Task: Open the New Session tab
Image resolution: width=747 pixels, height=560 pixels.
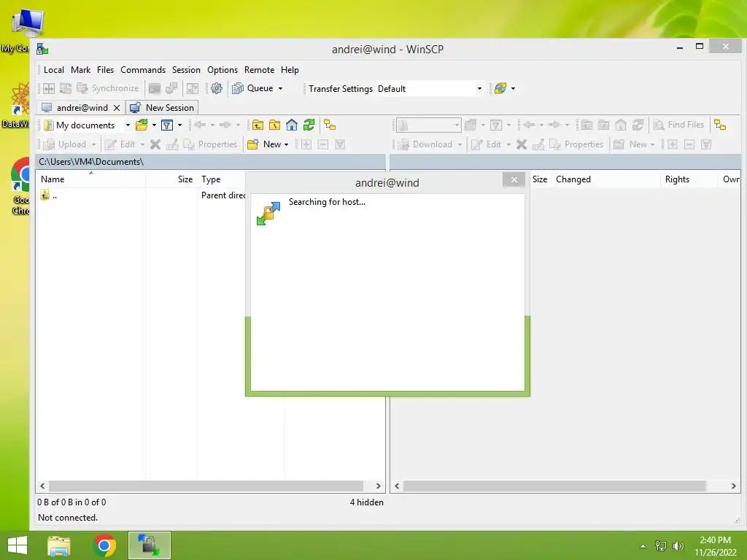Action: [x=163, y=108]
